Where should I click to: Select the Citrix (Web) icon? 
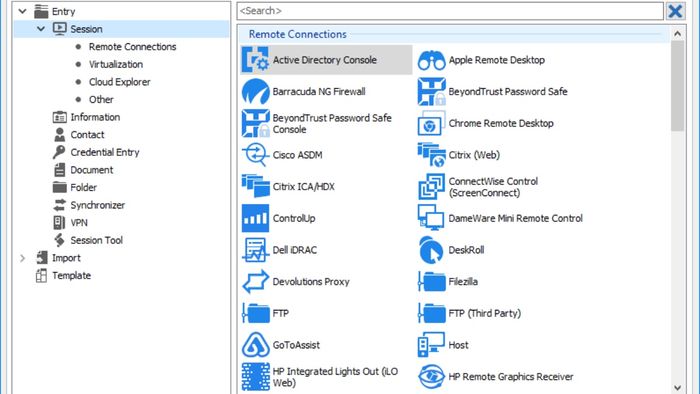pos(431,155)
